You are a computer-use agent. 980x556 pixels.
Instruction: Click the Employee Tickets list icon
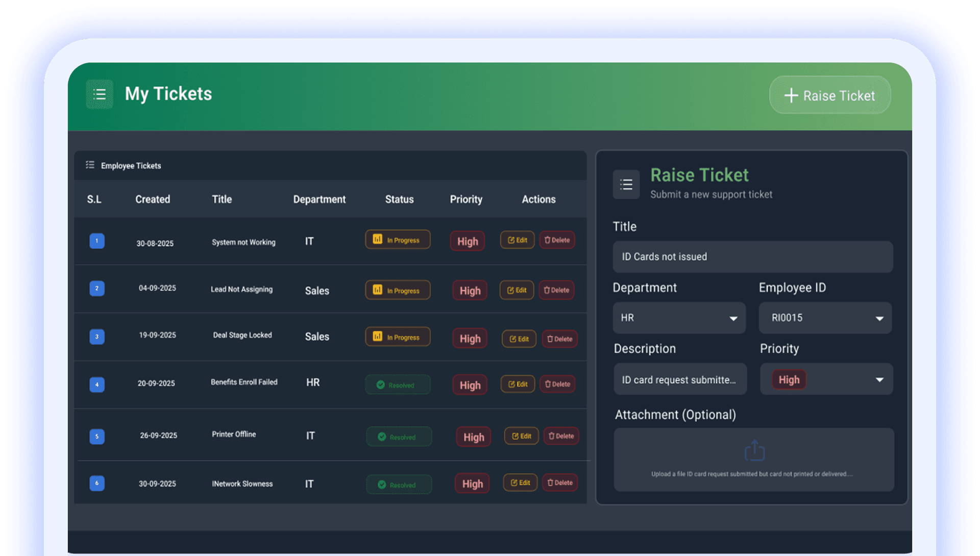(x=90, y=165)
